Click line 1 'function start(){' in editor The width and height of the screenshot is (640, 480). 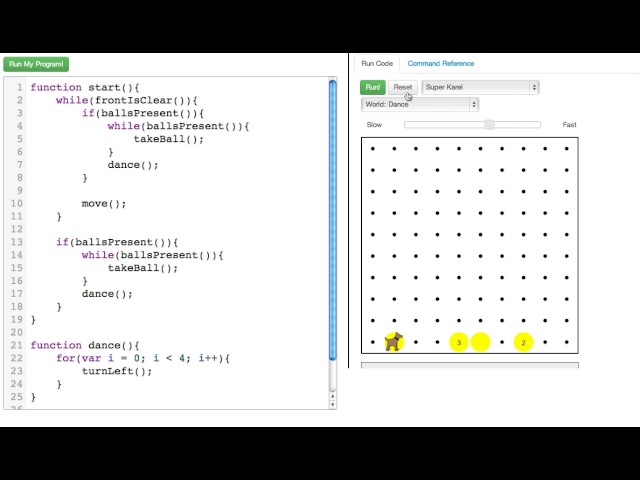85,87
